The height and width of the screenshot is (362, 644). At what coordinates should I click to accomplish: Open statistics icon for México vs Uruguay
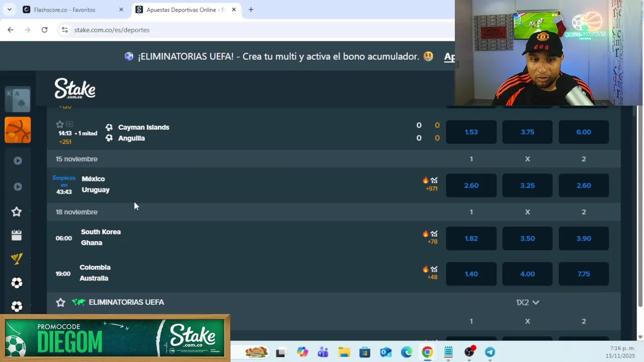pyautogui.click(x=434, y=180)
